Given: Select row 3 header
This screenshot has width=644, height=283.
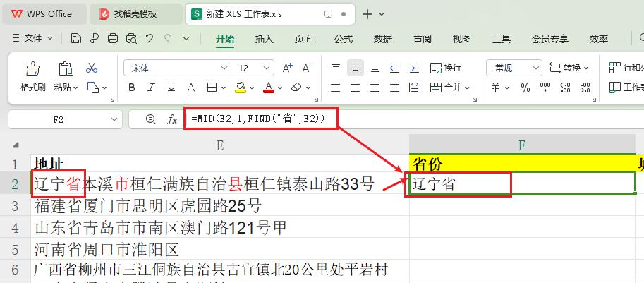Looking at the screenshot, I should (x=16, y=205).
